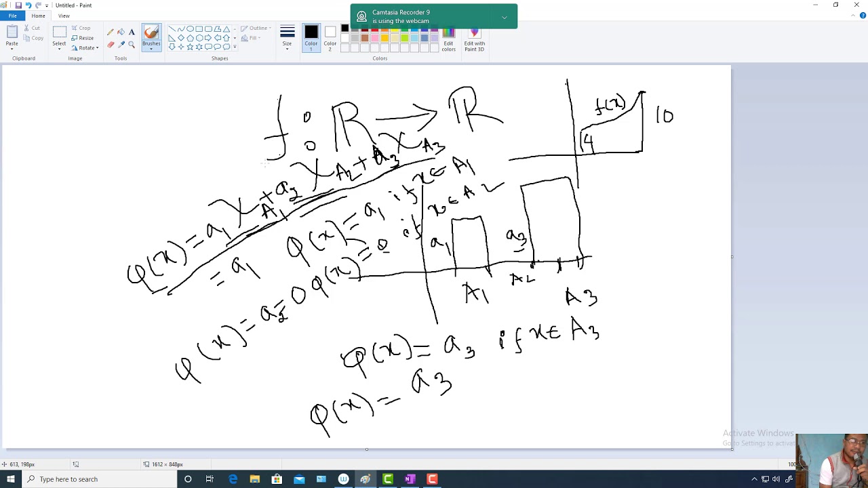Viewport: 868px width, 488px height.
Task: Choose the Pentagon shape
Action: (190, 38)
